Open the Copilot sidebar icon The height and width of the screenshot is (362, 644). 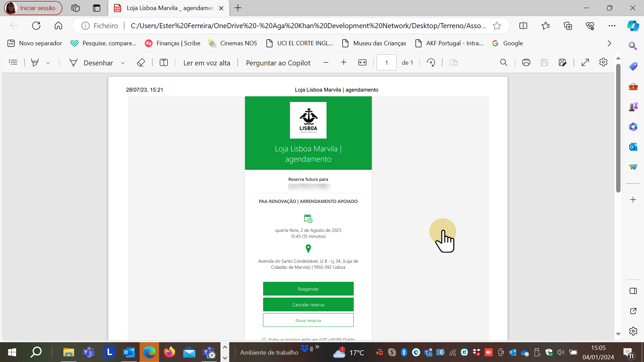point(633,26)
